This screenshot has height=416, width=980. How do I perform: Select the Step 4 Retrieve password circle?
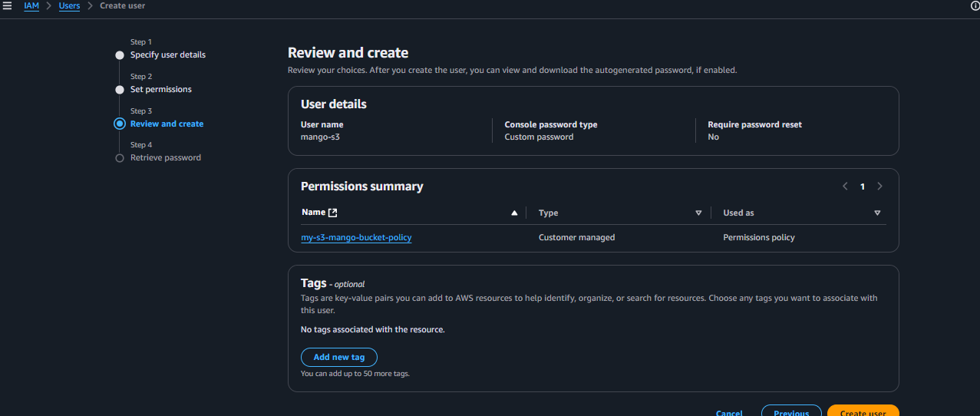(x=119, y=158)
